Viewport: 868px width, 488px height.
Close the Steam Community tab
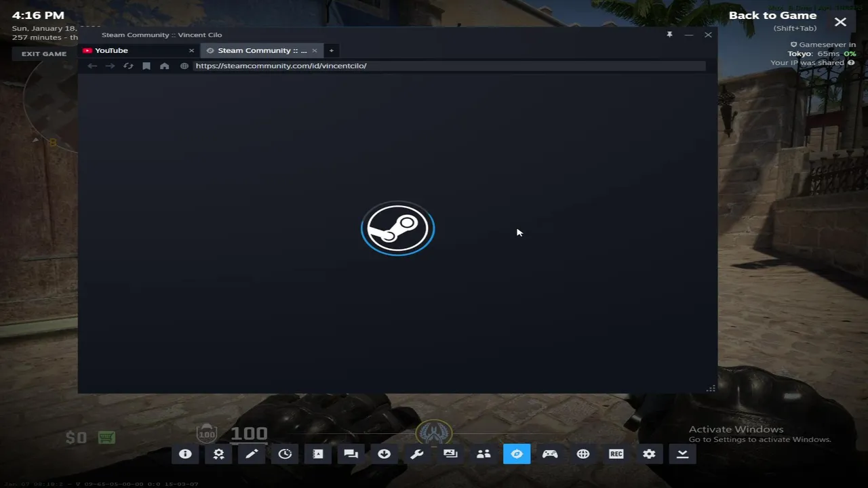315,51
